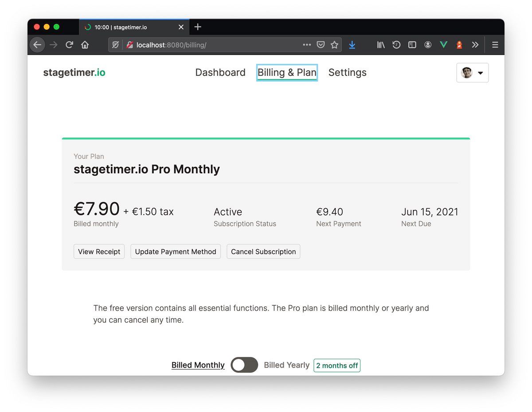Bookmark this page with the star
Image resolution: width=532 pixels, height=412 pixels.
(x=334, y=45)
